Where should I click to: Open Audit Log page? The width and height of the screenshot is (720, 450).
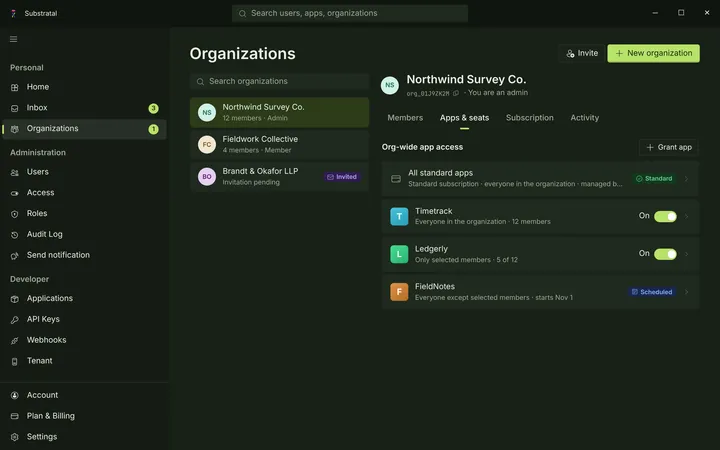tap(84, 235)
